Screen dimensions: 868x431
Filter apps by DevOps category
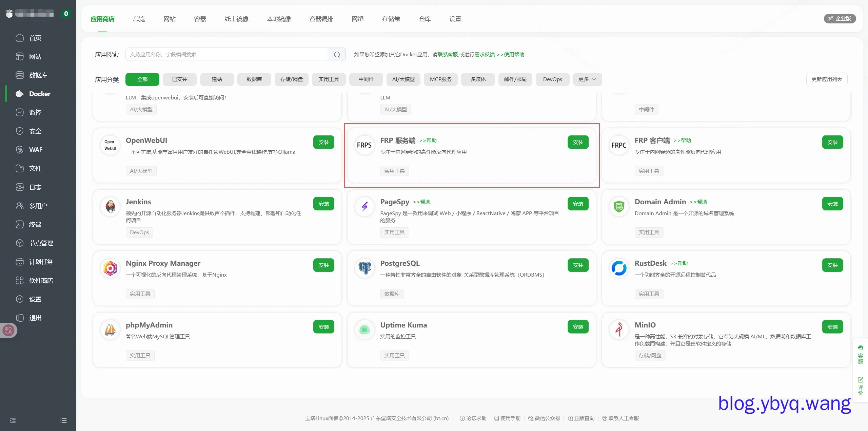[x=553, y=79]
